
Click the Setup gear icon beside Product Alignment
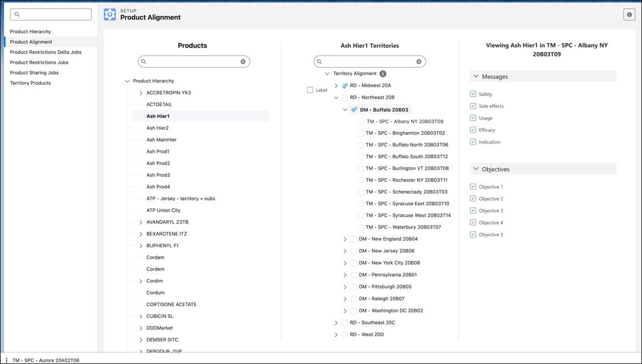(x=110, y=15)
